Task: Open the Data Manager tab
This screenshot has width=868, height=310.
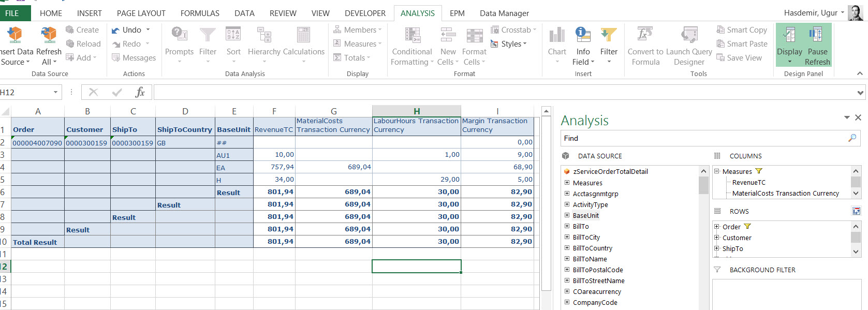Action: click(x=504, y=13)
